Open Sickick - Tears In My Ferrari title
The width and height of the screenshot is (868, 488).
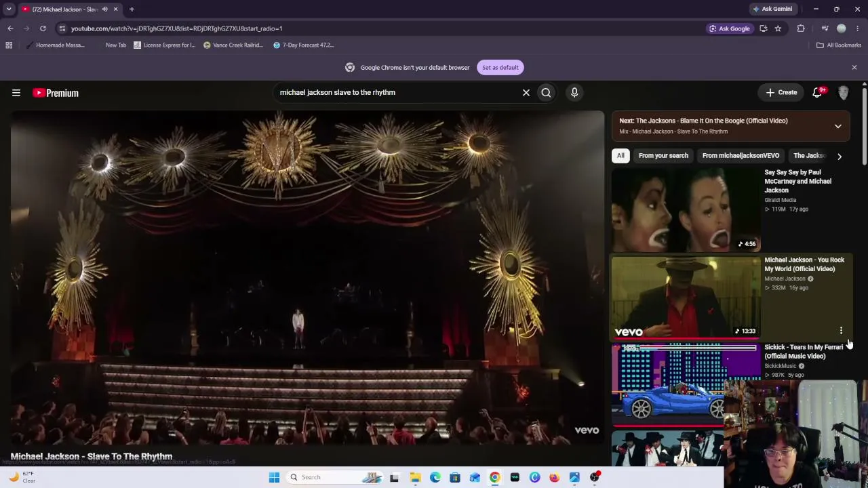pyautogui.click(x=804, y=351)
